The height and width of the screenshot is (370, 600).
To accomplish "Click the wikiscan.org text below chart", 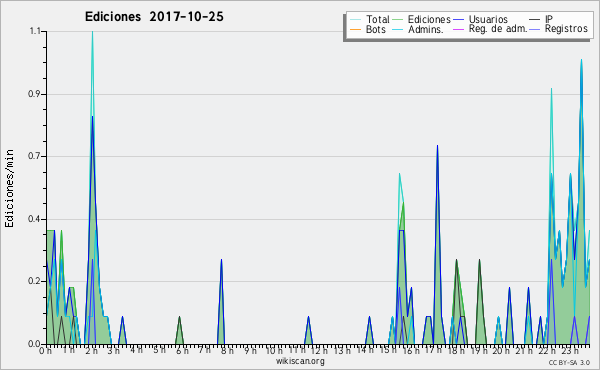I will click(300, 360).
